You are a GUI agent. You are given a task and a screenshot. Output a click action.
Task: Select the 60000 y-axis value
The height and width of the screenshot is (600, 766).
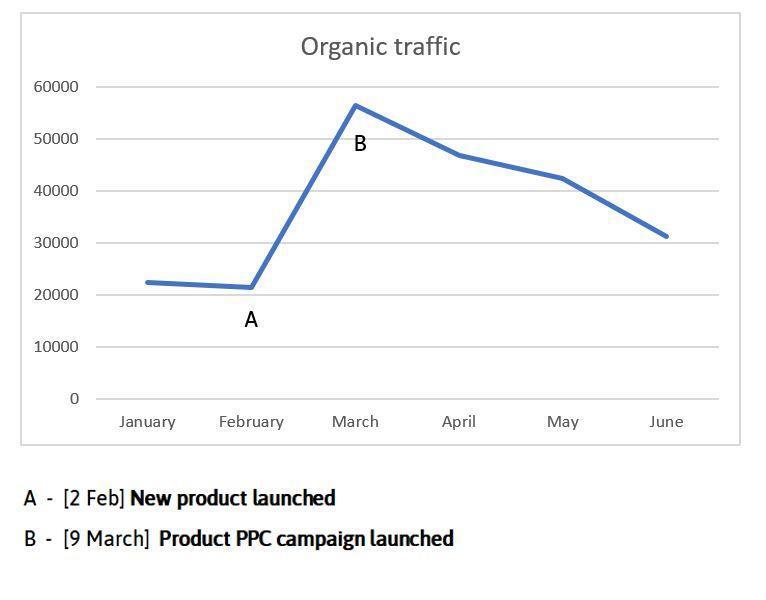coord(55,87)
